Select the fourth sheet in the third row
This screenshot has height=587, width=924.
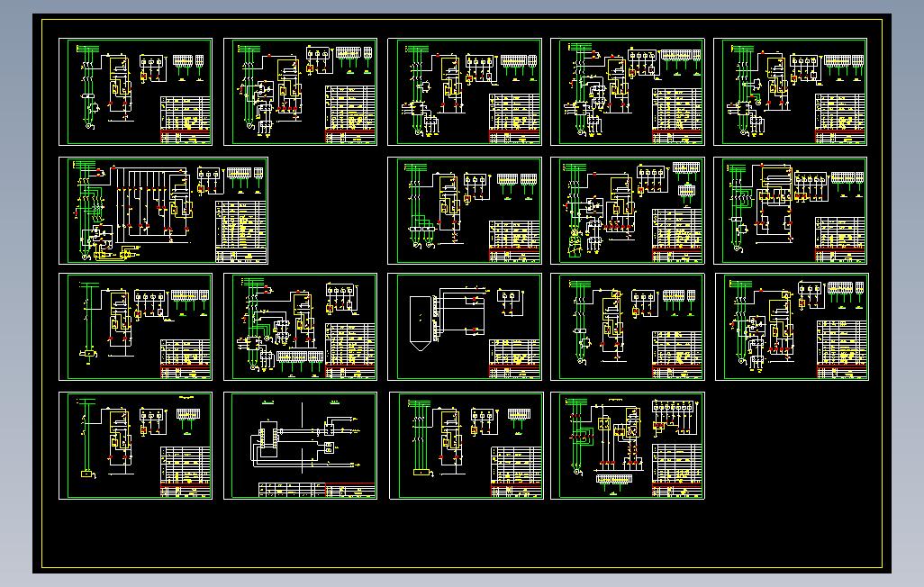coord(628,327)
